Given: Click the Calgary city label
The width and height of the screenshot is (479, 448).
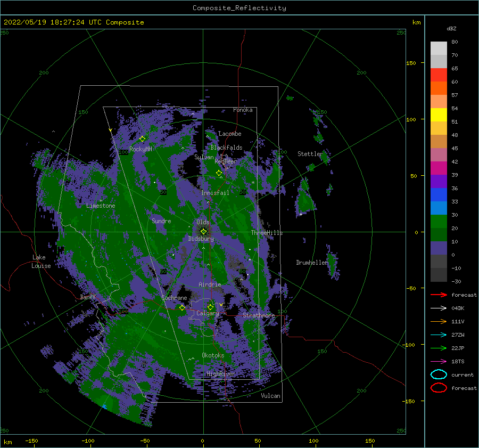Looking at the screenshot, I should click(208, 313).
